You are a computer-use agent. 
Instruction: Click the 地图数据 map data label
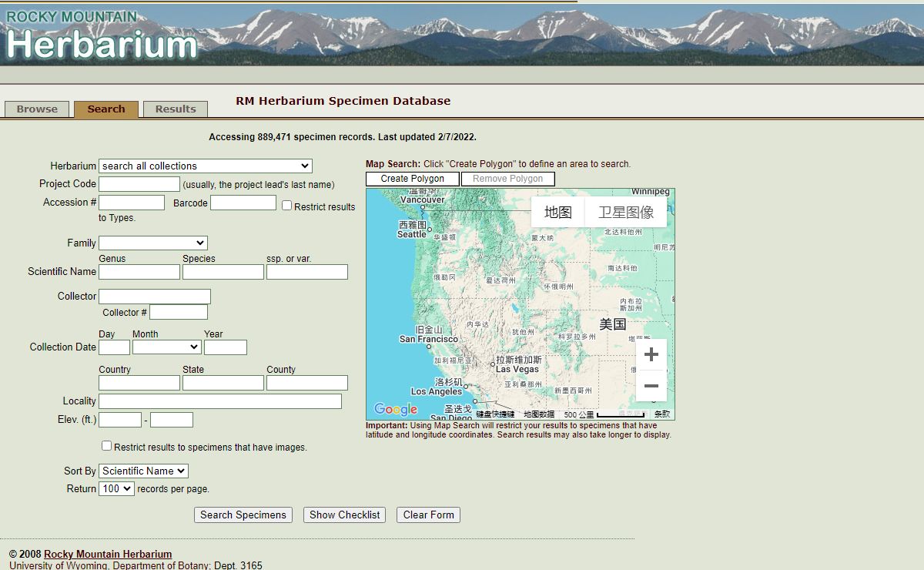(x=539, y=414)
